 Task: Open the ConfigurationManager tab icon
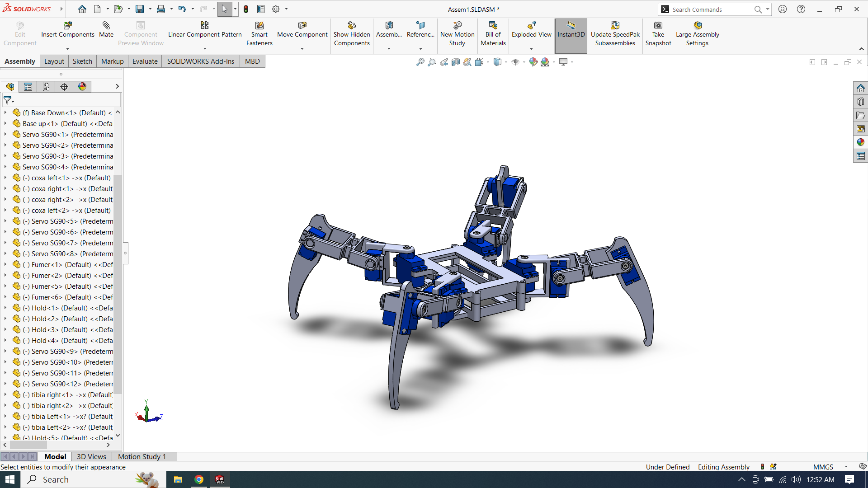[x=46, y=87]
